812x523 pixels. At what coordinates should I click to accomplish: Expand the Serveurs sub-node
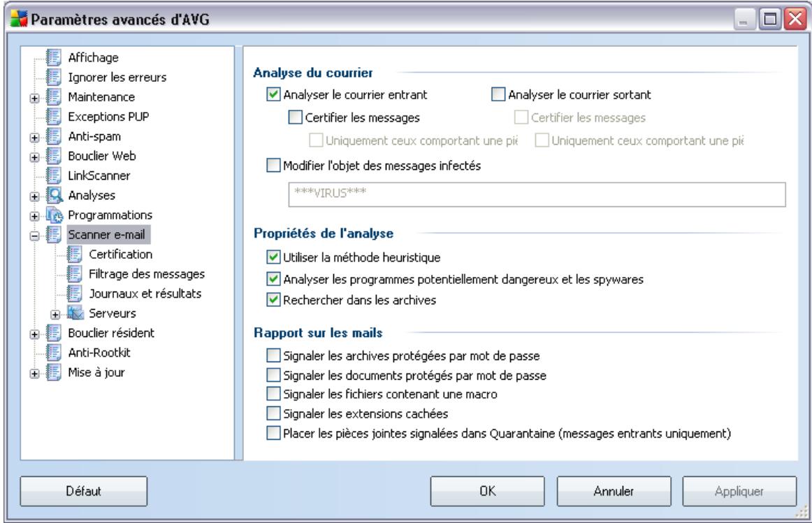[x=55, y=315]
